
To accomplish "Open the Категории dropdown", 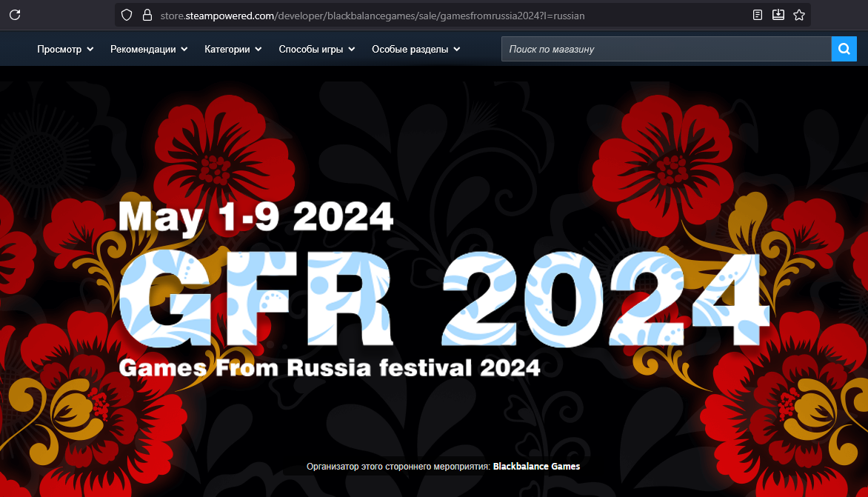I will (233, 50).
